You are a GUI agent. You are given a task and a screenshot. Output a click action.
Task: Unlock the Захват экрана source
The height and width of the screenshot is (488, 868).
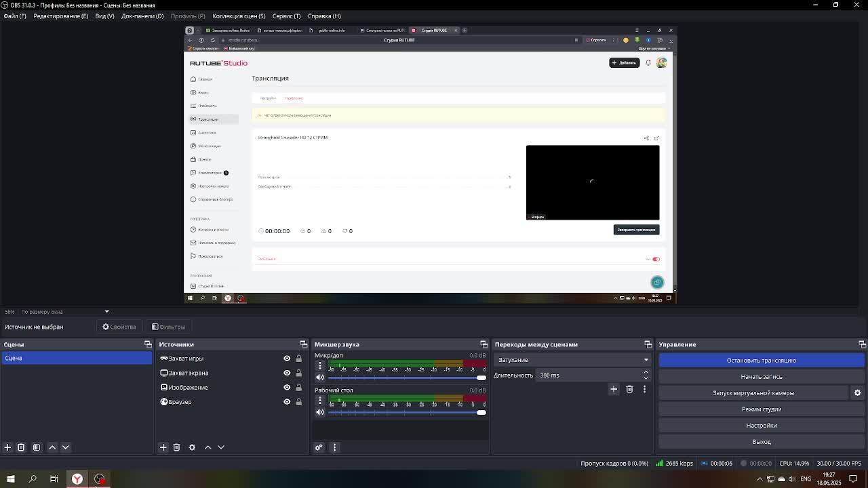coord(298,373)
